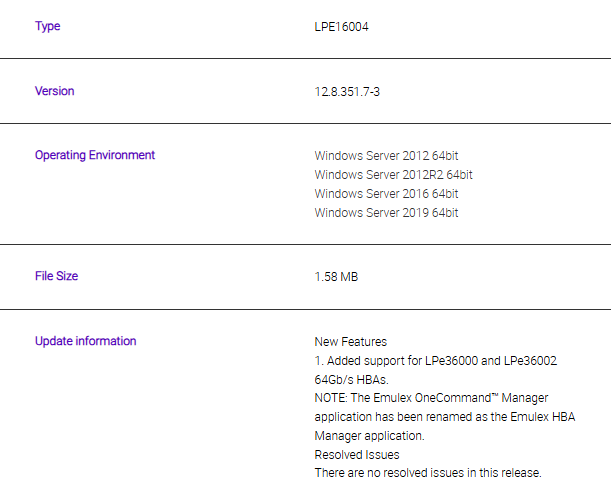This screenshot has height=486, width=611.
Task: Select version number 12.8.351.7-3
Action: 347,92
